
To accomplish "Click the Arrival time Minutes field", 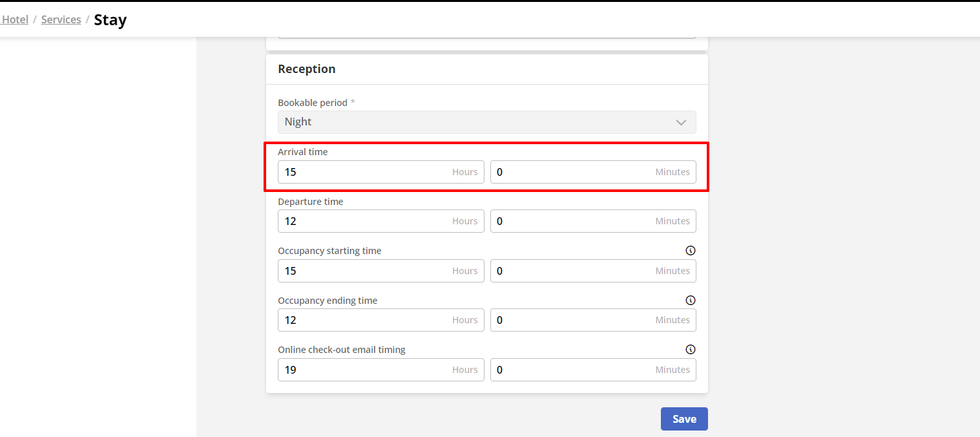I will [592, 171].
